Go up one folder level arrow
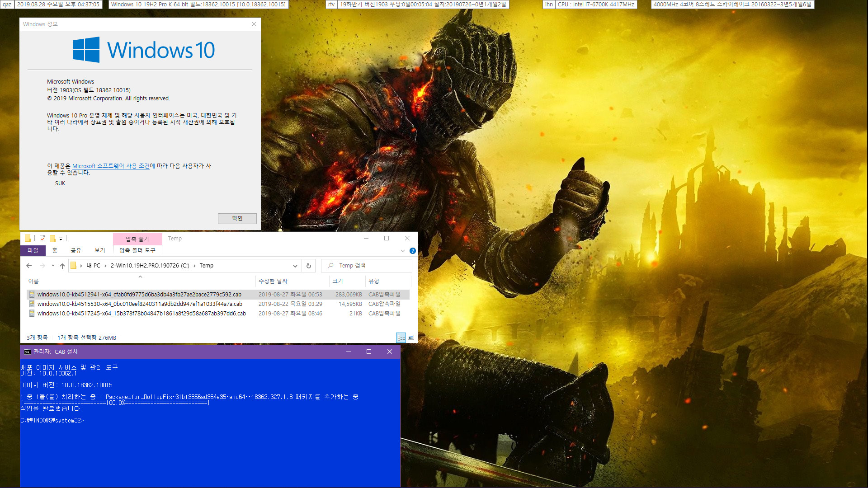This screenshot has height=488, width=868. pos(62,266)
